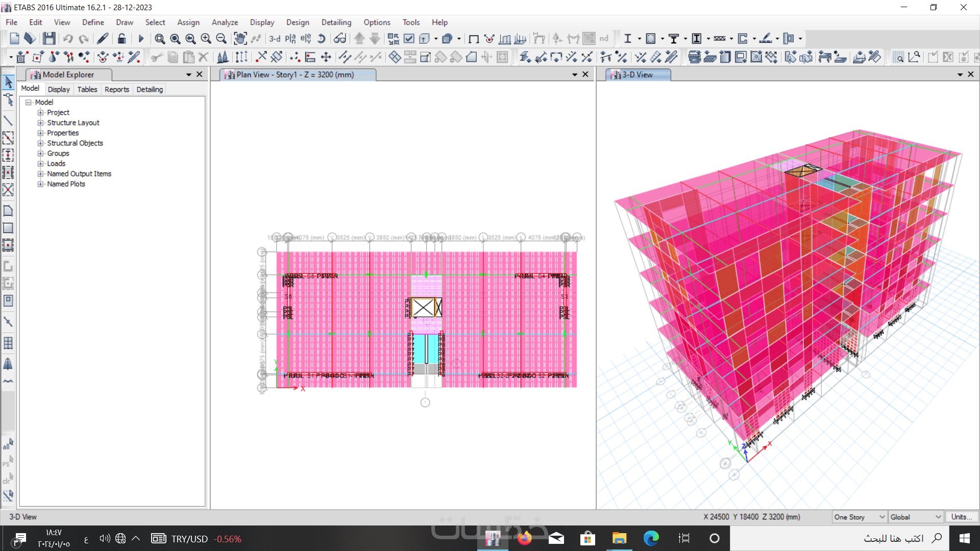The image size is (980, 551).
Task: Click the Set Plan View icon
Action: 290,38
